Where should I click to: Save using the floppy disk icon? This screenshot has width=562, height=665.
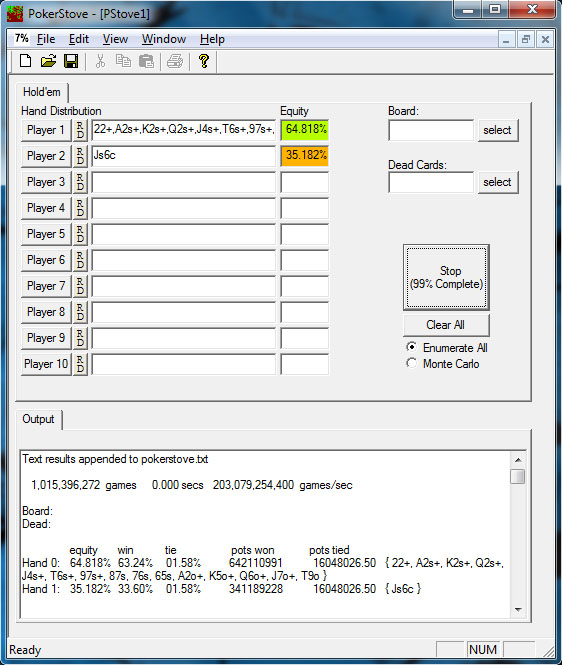(x=71, y=61)
